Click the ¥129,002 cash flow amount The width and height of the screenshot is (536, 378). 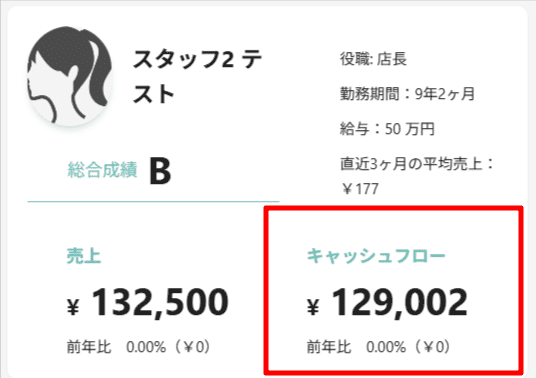[387, 302]
